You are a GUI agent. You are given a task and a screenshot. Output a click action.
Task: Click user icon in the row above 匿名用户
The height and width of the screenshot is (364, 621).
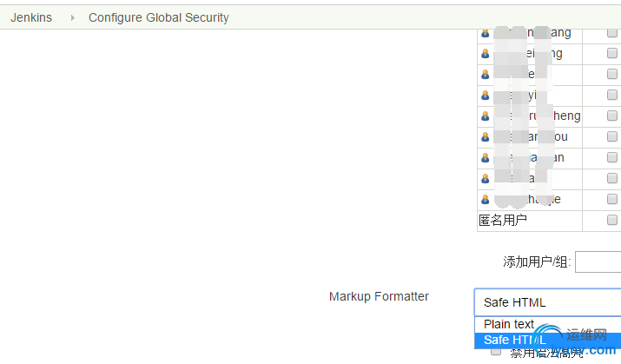pos(486,199)
